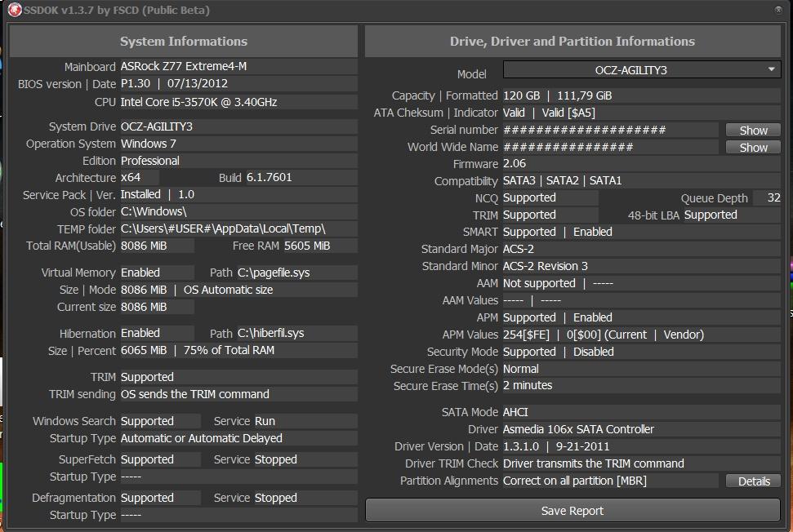This screenshot has height=532, width=793.
Task: Click the hiberfil.sys path field
Action: click(x=296, y=333)
